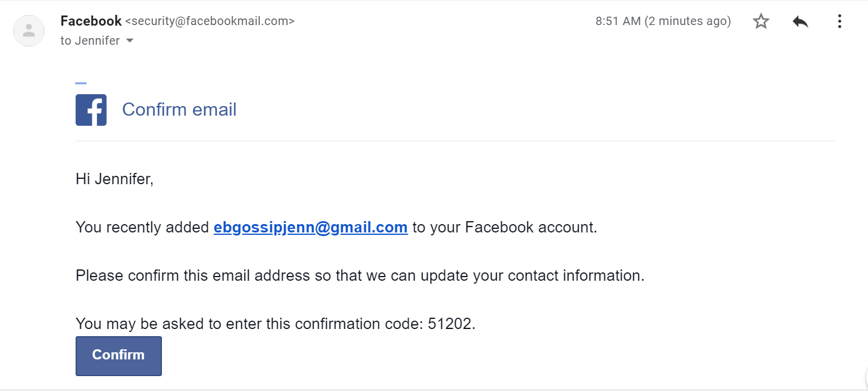The image size is (868, 391).
Task: Click the 'to Jennifer' recipient text
Action: point(90,41)
